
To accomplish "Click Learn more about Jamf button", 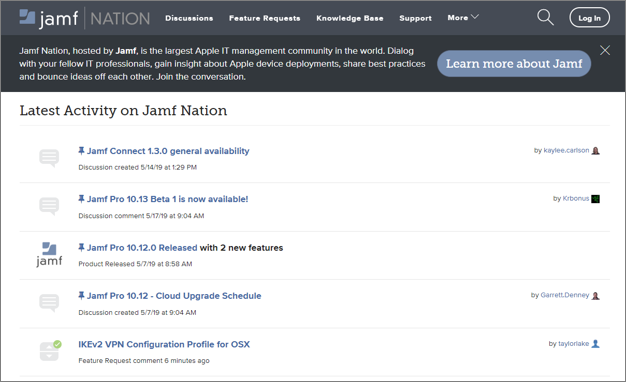I will point(514,63).
